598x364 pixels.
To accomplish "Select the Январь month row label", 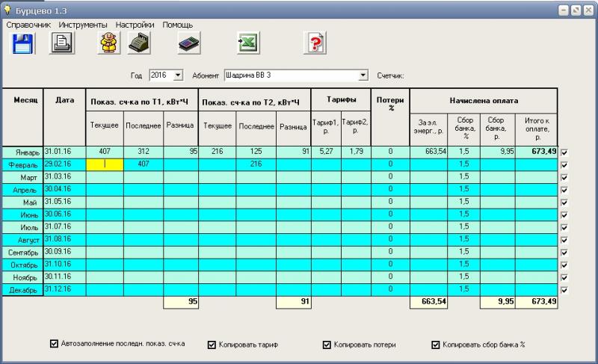I will (x=22, y=152).
